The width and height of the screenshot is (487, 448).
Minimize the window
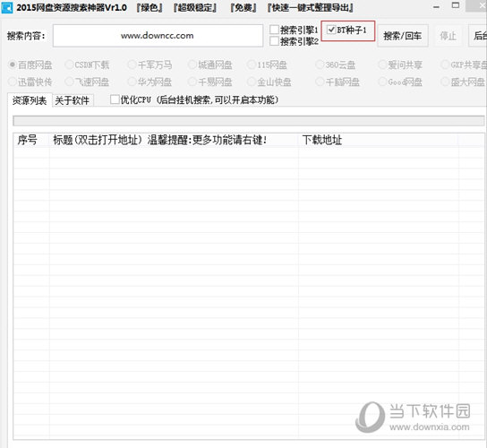point(436,6)
